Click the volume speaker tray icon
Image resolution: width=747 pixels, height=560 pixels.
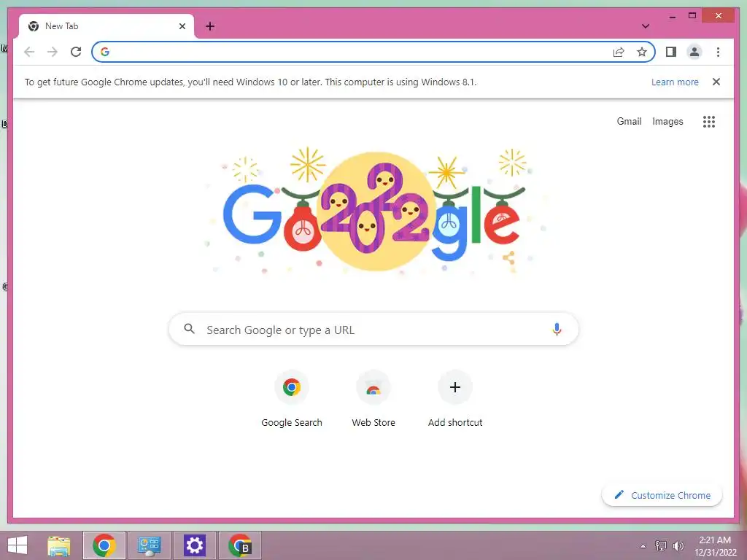[x=678, y=546]
